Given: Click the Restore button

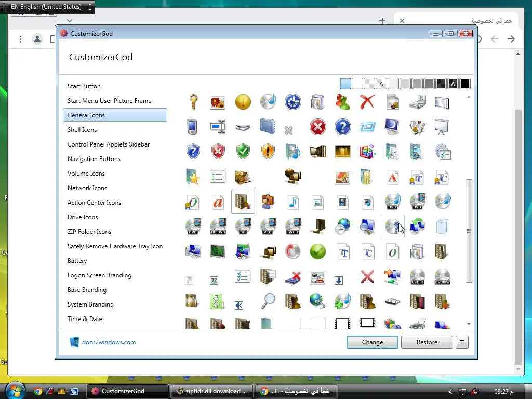Looking at the screenshot, I should tap(427, 342).
